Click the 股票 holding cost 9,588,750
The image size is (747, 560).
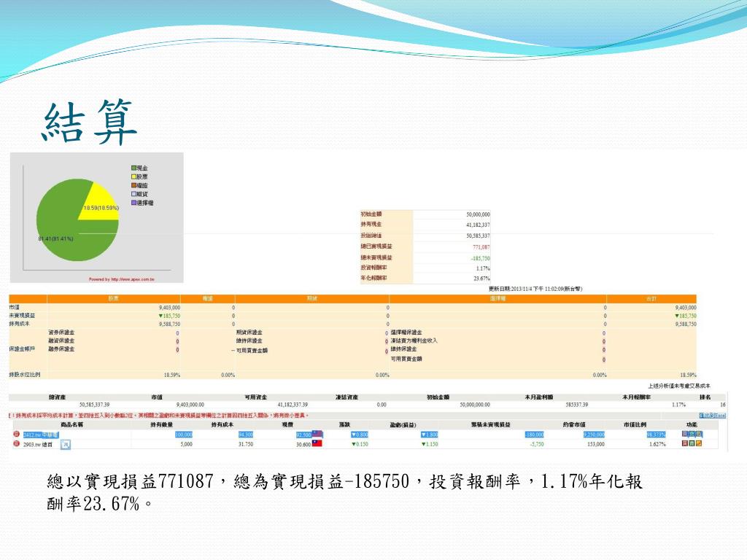tap(169, 324)
